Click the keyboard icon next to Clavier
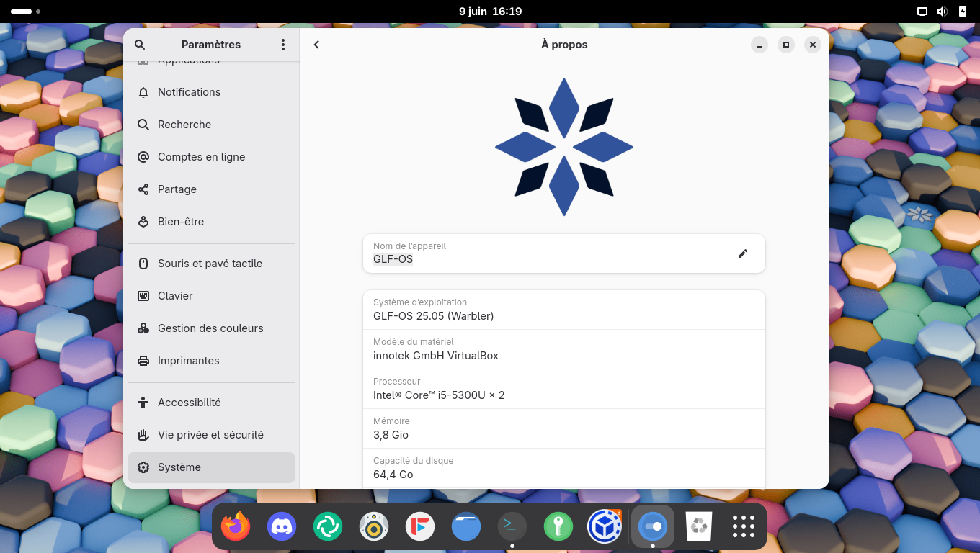Viewport: 980px width, 553px height. [143, 296]
